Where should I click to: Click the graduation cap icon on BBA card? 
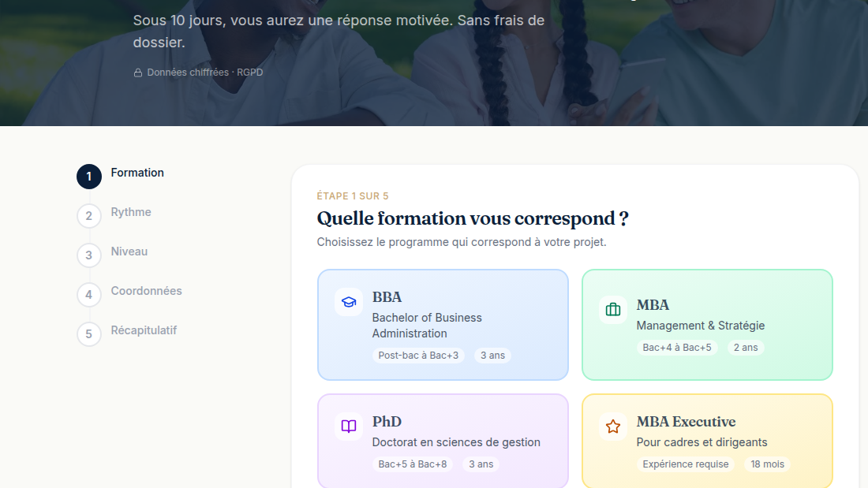click(x=349, y=302)
